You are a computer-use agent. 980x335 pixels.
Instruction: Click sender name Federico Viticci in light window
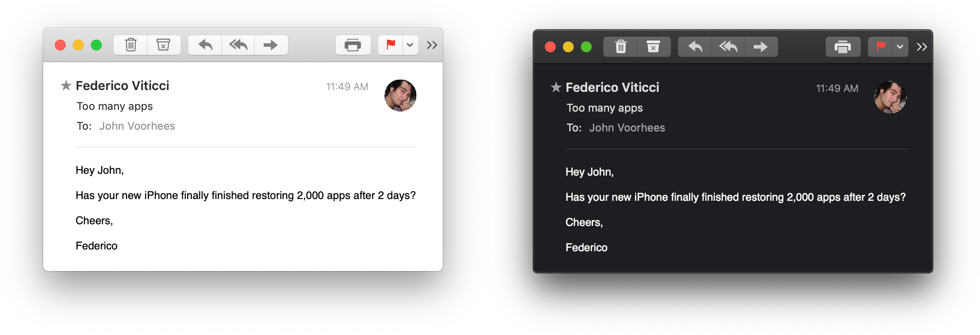122,86
